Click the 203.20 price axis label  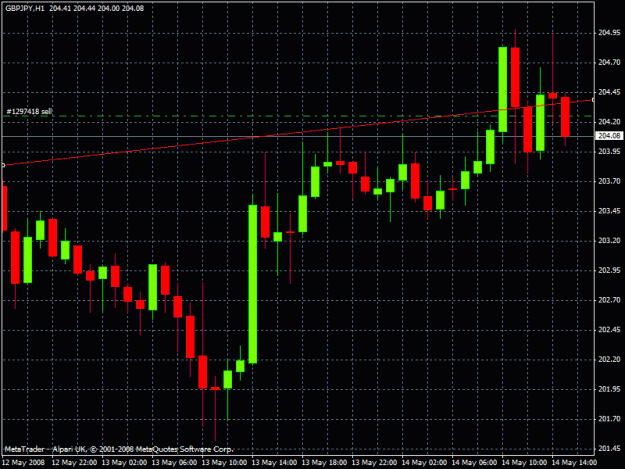(609, 241)
